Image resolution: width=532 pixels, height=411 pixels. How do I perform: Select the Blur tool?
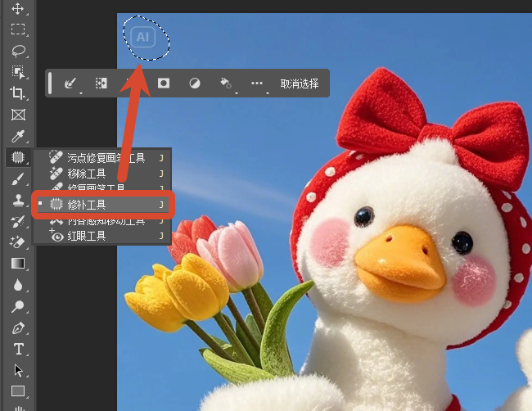click(x=18, y=285)
